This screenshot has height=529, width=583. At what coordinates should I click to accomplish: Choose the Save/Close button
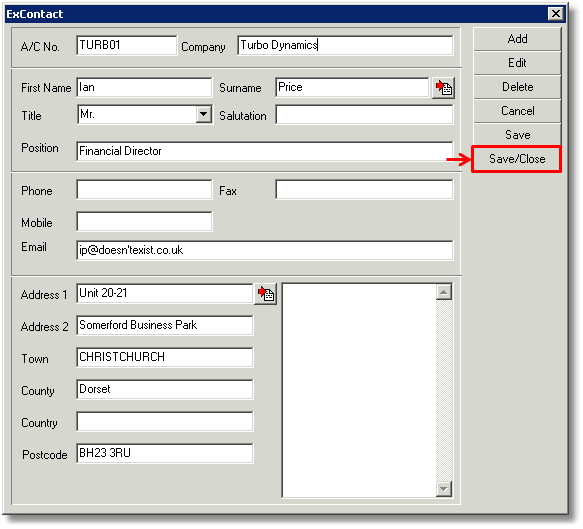coord(517,159)
